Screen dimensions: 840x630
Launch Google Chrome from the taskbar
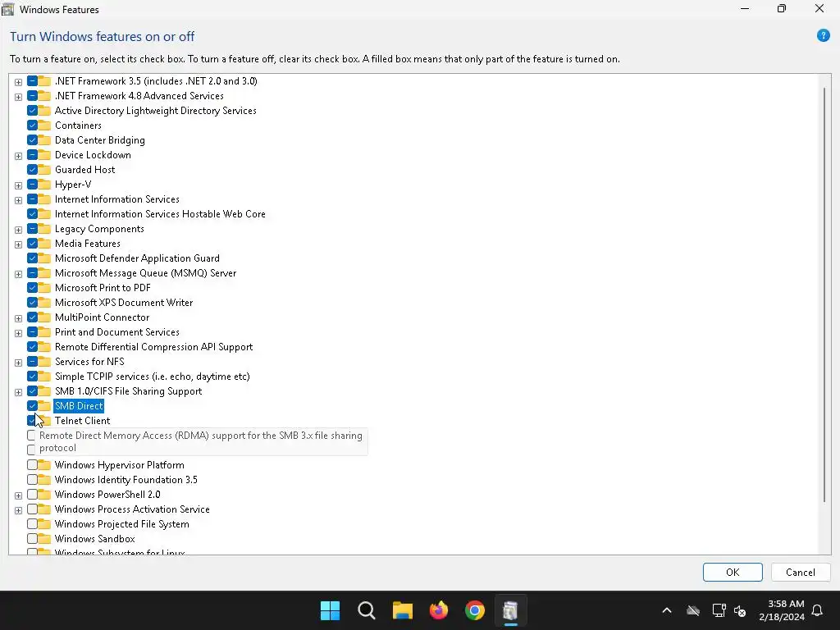(x=475, y=610)
